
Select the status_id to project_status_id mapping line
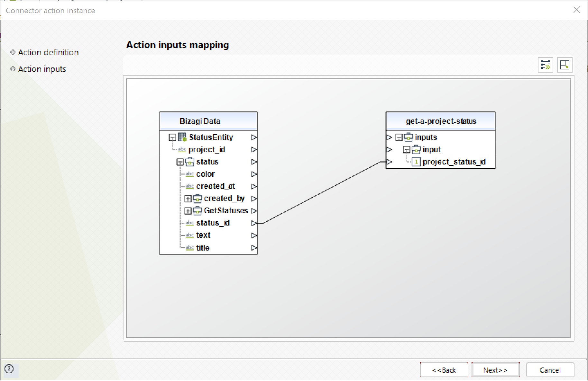point(322,193)
